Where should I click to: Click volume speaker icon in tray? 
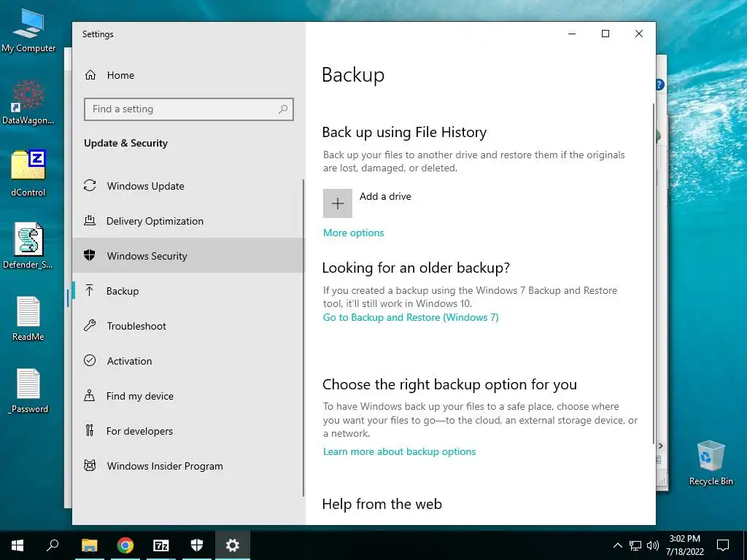pyautogui.click(x=653, y=545)
